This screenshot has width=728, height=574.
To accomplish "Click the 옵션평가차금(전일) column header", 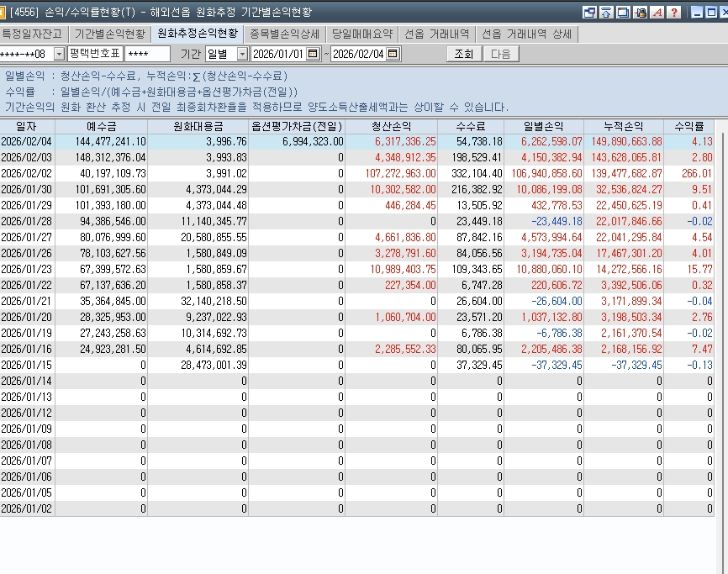I will [x=297, y=126].
